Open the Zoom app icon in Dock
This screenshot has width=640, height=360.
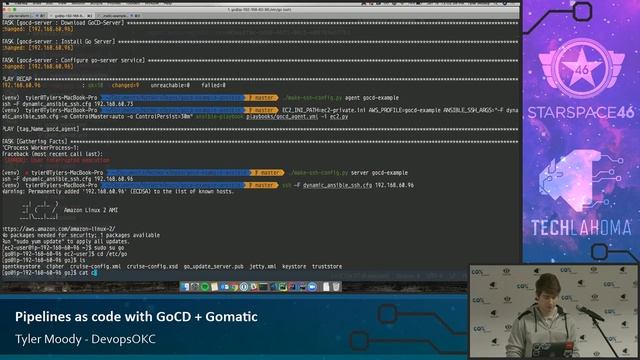(312, 287)
